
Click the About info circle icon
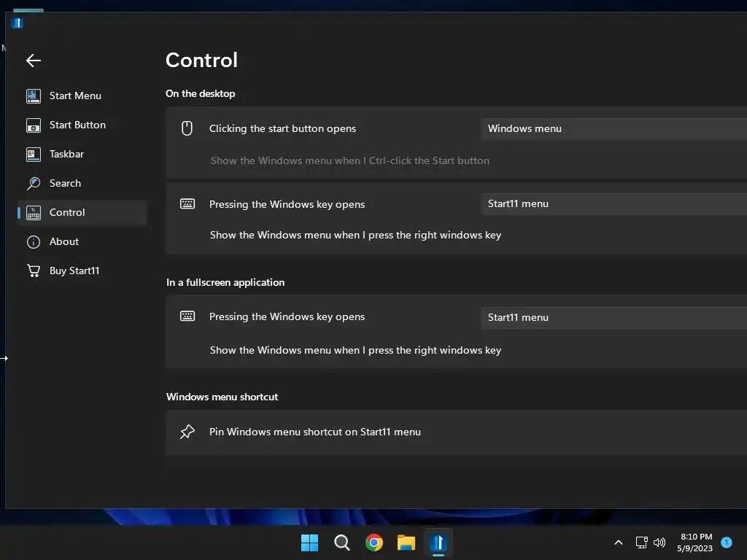coord(34,242)
